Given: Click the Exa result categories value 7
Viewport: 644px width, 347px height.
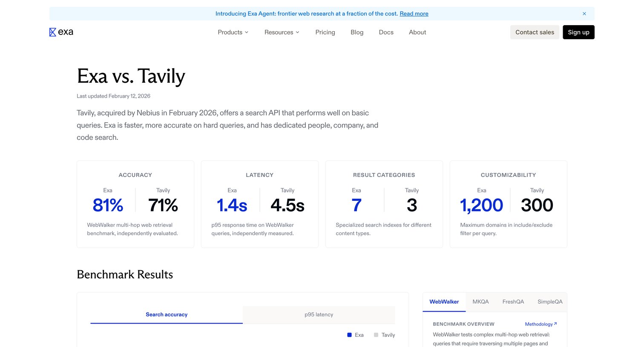Looking at the screenshot, I should 356,205.
